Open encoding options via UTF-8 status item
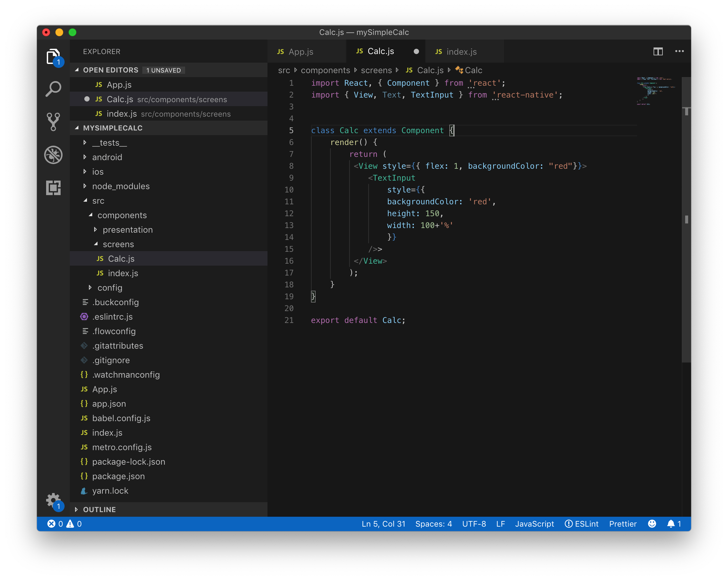The width and height of the screenshot is (728, 580). click(x=473, y=524)
